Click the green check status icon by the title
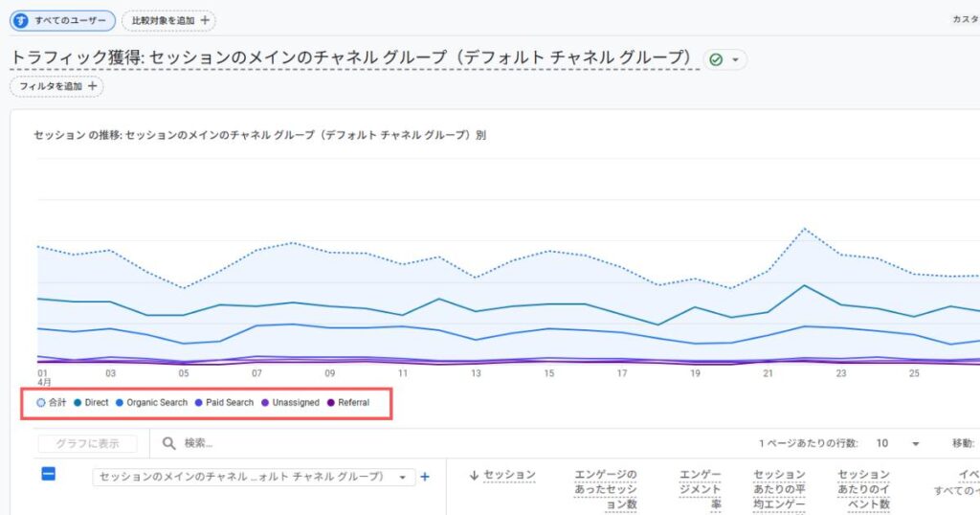Image resolution: width=980 pixels, height=515 pixels. pos(716,59)
